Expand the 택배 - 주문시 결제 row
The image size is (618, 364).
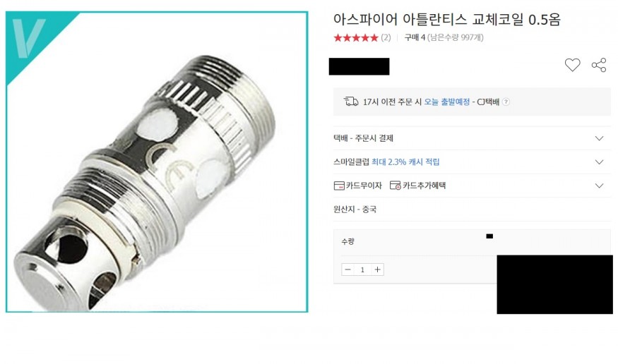point(472,138)
